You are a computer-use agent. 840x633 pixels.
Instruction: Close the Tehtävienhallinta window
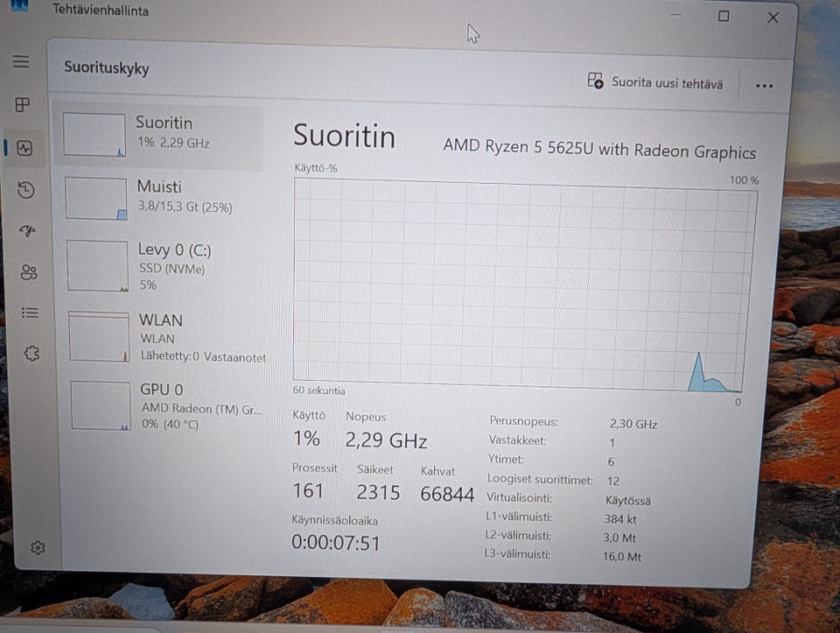click(773, 18)
